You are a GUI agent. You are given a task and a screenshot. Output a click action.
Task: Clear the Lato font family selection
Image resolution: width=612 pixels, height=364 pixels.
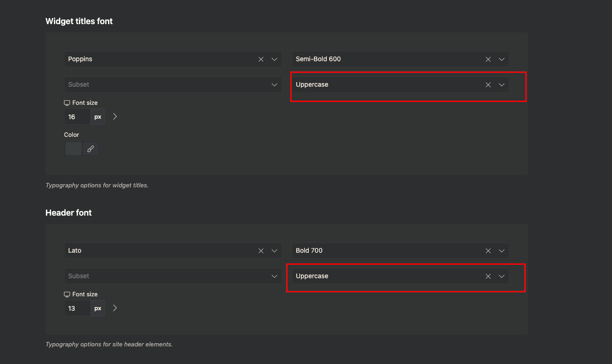(261, 251)
